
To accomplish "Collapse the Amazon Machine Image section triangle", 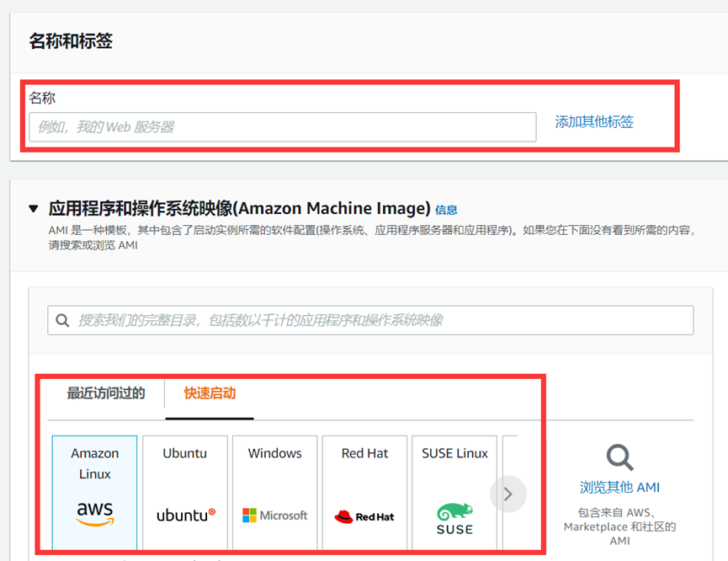I will [x=34, y=209].
